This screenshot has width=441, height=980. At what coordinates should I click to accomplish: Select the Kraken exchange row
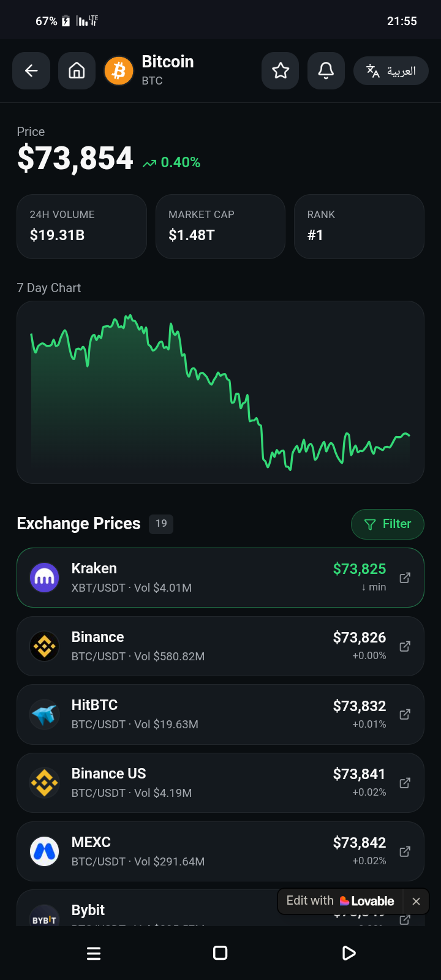[221, 578]
